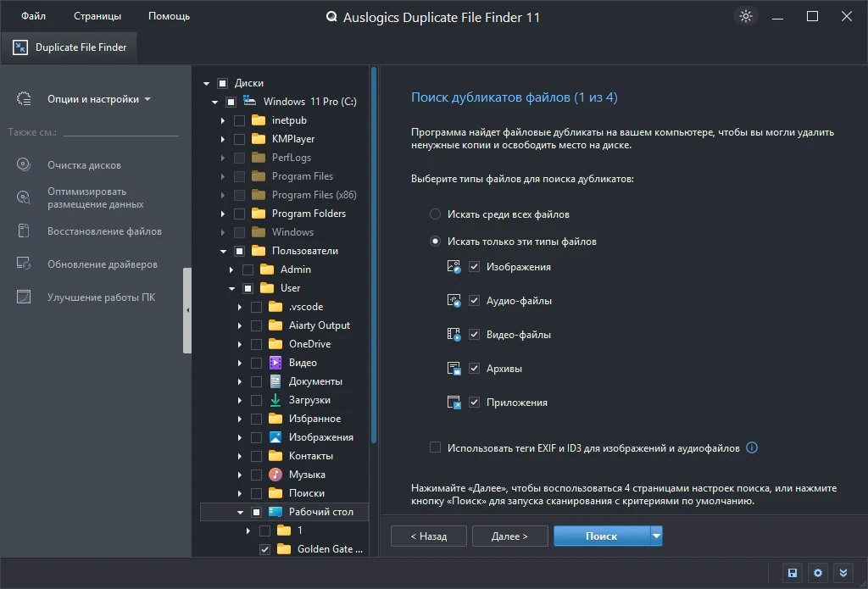Collapse the left sidebar with the splitter handle

[x=187, y=310]
